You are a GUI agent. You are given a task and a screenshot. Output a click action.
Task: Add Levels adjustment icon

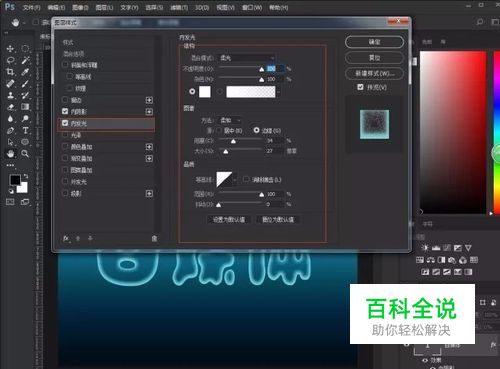(436, 248)
